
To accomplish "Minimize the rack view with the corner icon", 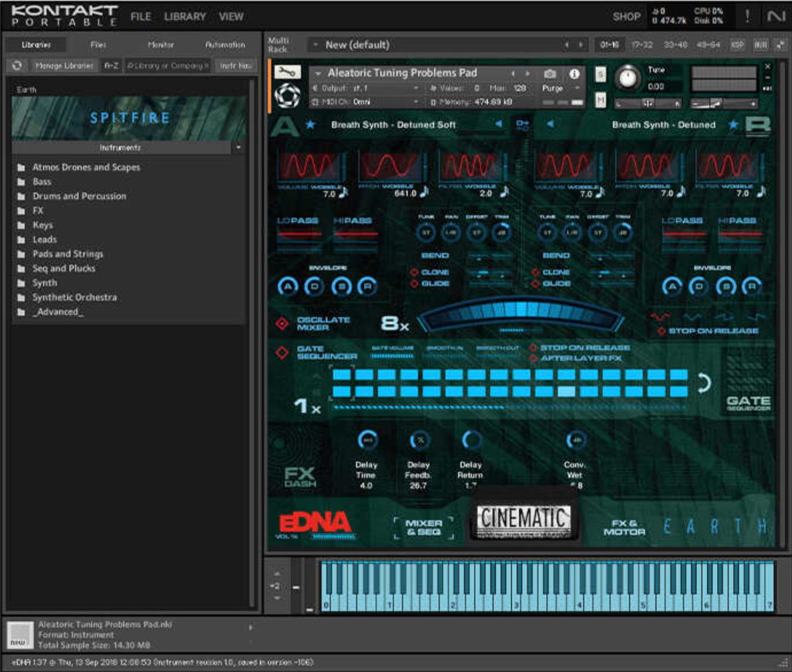I will tap(781, 45).
